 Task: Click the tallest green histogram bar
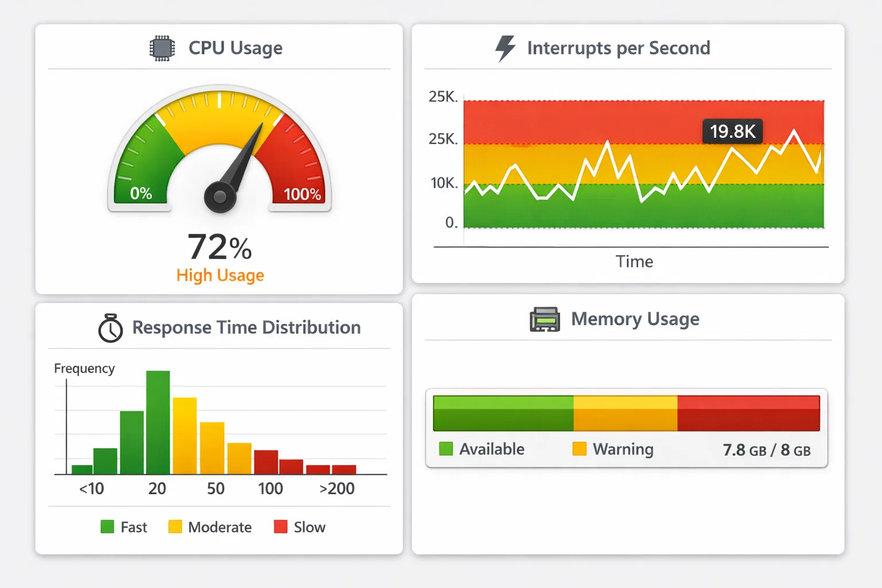pos(158,422)
